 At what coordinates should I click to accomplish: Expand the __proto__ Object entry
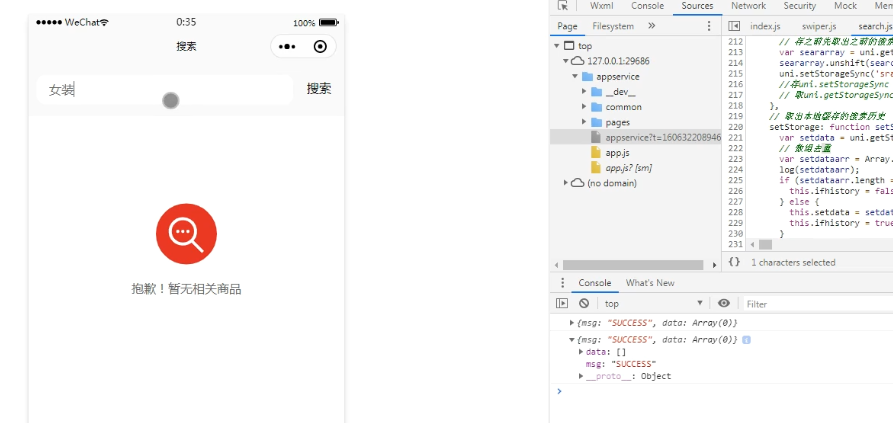(581, 376)
